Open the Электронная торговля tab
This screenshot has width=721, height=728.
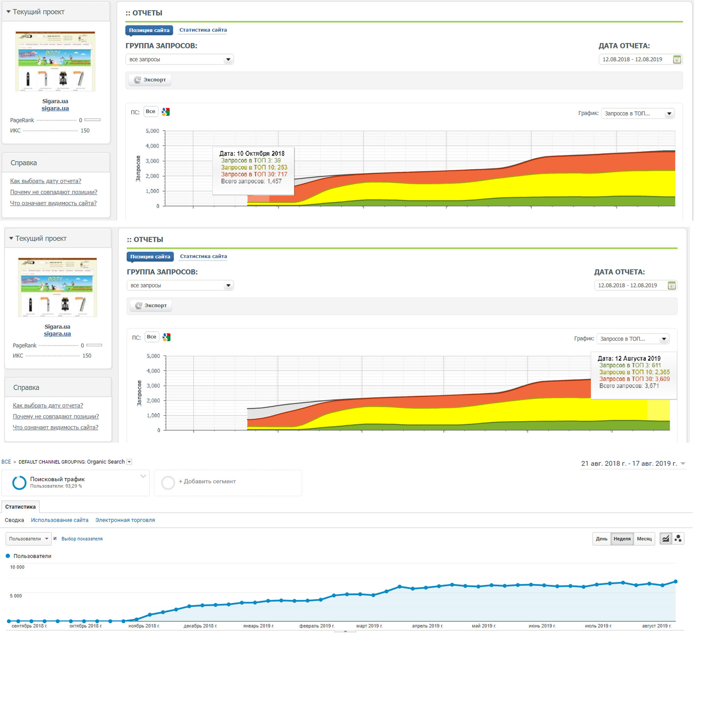coord(125,520)
